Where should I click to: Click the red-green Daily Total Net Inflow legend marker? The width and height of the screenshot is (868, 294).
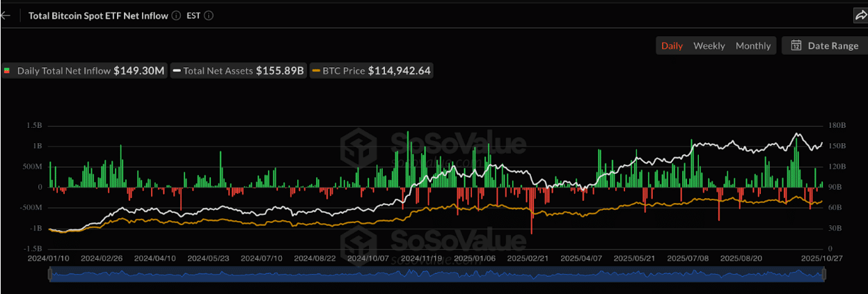(x=8, y=71)
